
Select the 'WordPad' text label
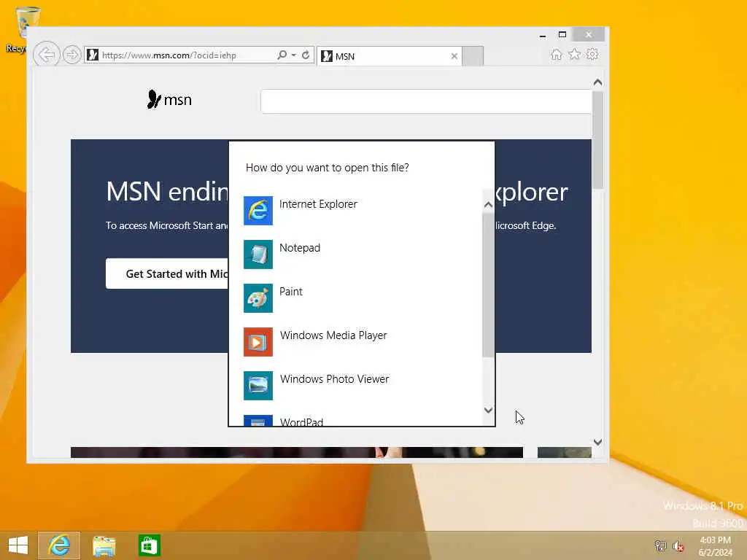pos(301,422)
